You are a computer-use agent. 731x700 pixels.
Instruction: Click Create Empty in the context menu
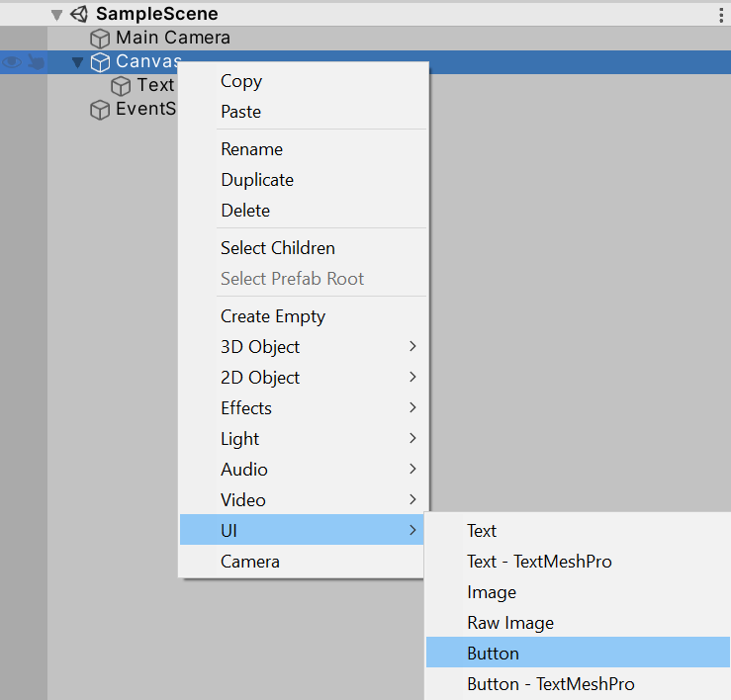point(273,316)
